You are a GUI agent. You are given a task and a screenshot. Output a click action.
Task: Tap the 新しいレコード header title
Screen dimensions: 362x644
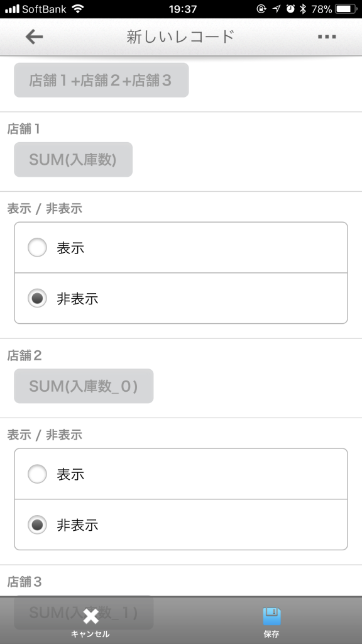(x=180, y=37)
